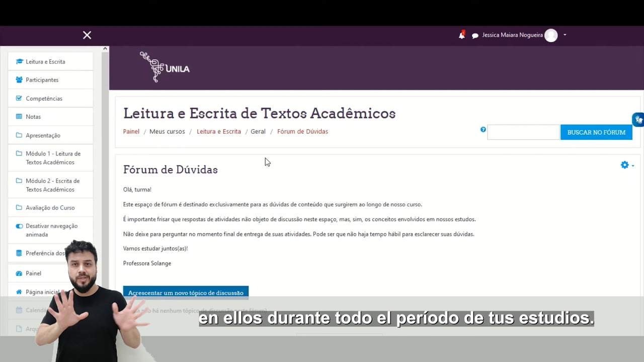Click the Olá, turma! greeting text
The width and height of the screenshot is (644, 362).
(137, 190)
